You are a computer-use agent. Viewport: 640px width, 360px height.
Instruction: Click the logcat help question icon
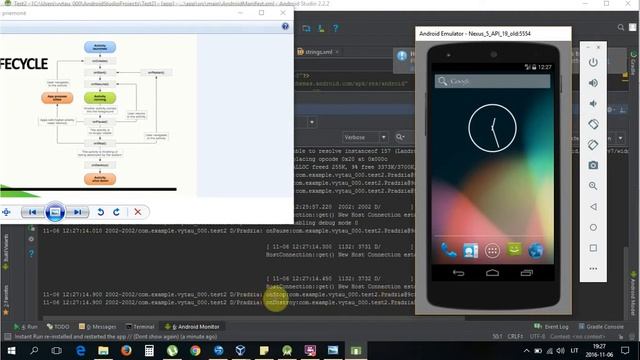point(31,253)
